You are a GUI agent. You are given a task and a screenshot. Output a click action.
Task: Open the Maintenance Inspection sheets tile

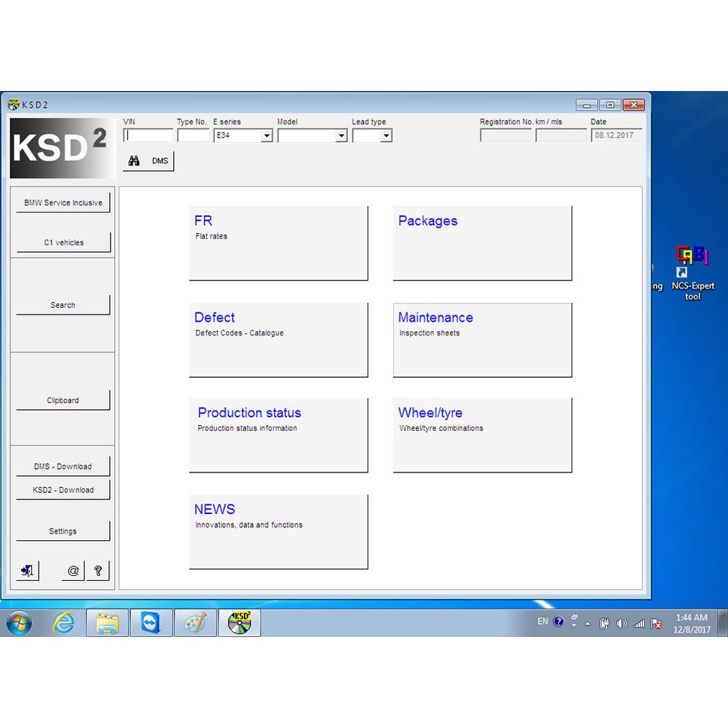(483, 340)
